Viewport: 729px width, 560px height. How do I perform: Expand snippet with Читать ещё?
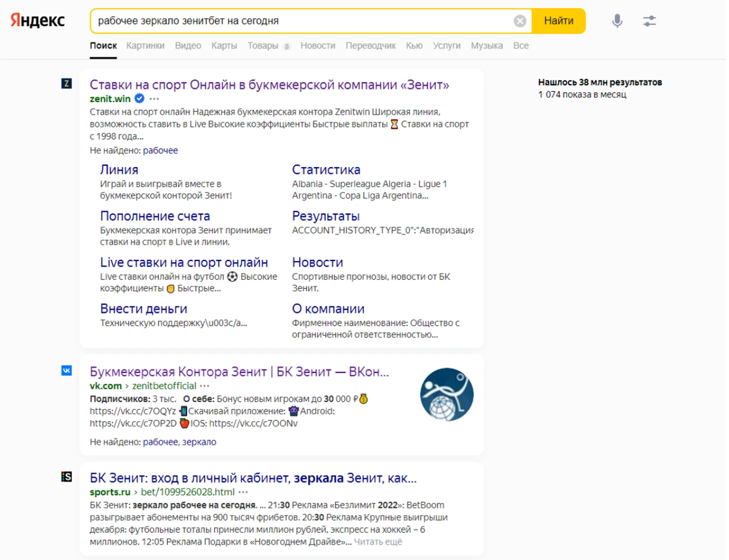378,542
